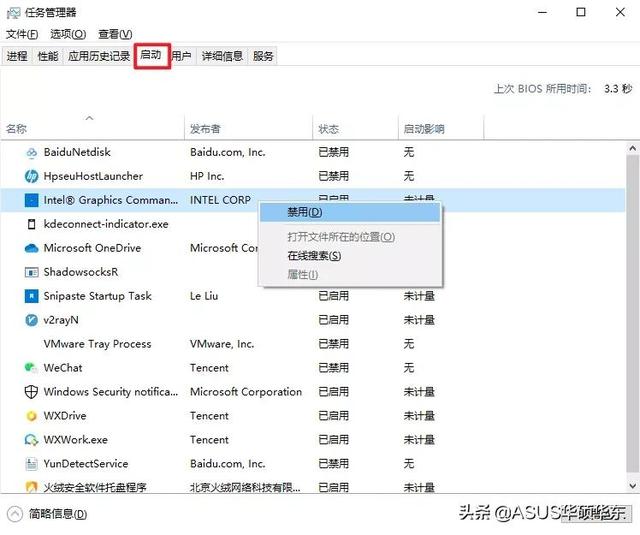Viewport: 640px width, 535px height.
Task: Click the WXWork.exe icon
Action: coord(31,440)
